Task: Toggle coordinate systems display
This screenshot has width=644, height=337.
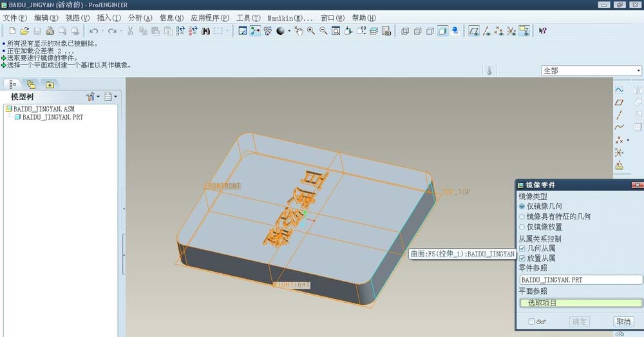Action: 511,31
